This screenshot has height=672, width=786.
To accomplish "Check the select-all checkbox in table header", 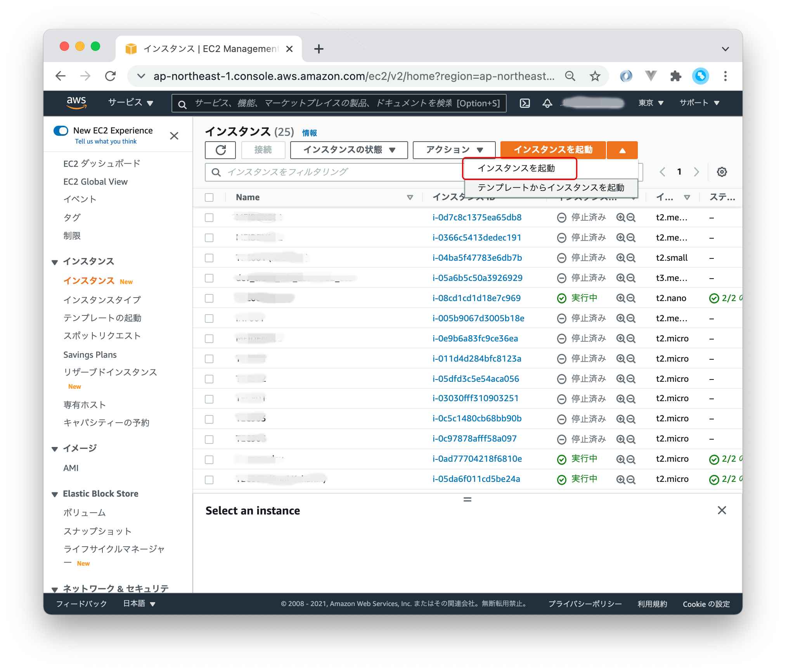I will point(209,197).
